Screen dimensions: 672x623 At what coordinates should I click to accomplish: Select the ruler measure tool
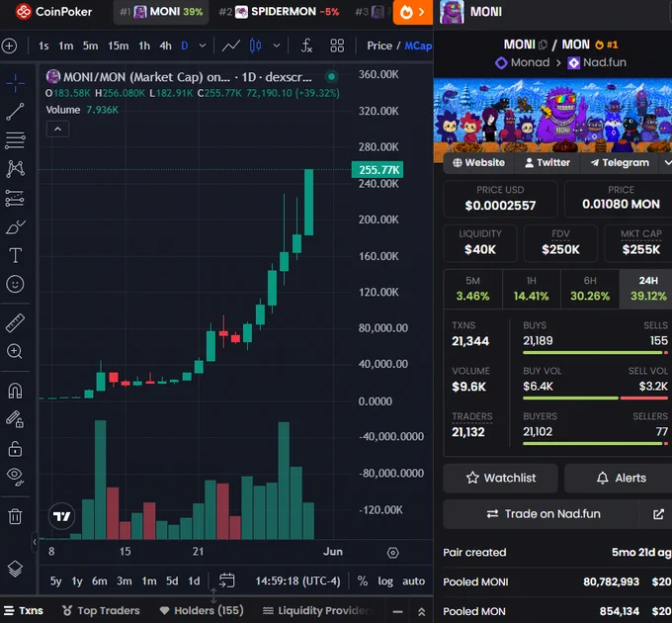tap(16, 322)
